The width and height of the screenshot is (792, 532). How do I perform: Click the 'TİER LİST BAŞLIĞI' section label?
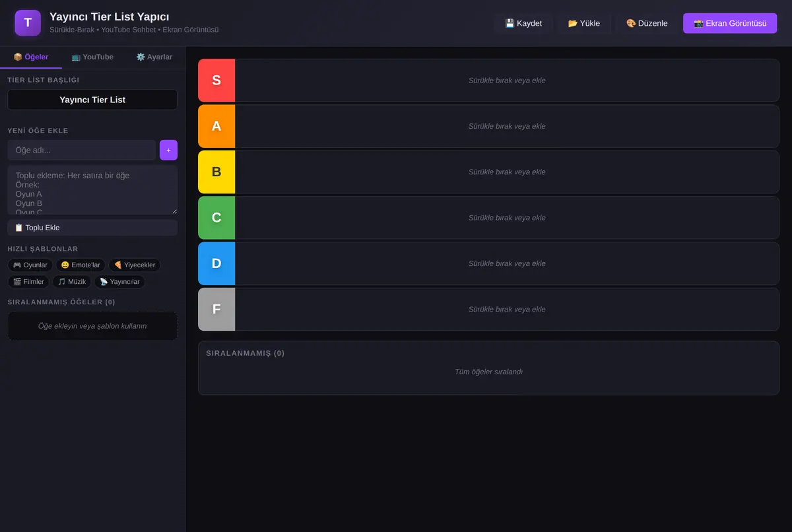(44, 80)
